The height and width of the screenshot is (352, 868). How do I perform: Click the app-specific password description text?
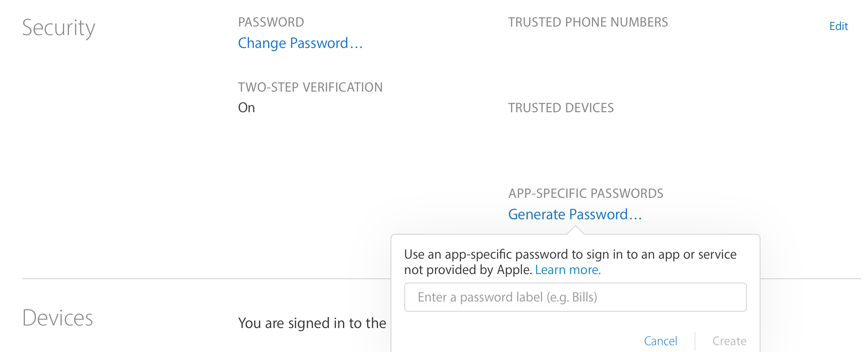click(x=570, y=255)
